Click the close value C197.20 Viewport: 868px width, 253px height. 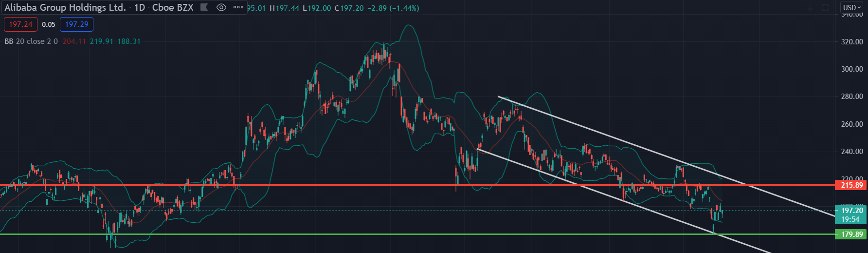(348, 8)
